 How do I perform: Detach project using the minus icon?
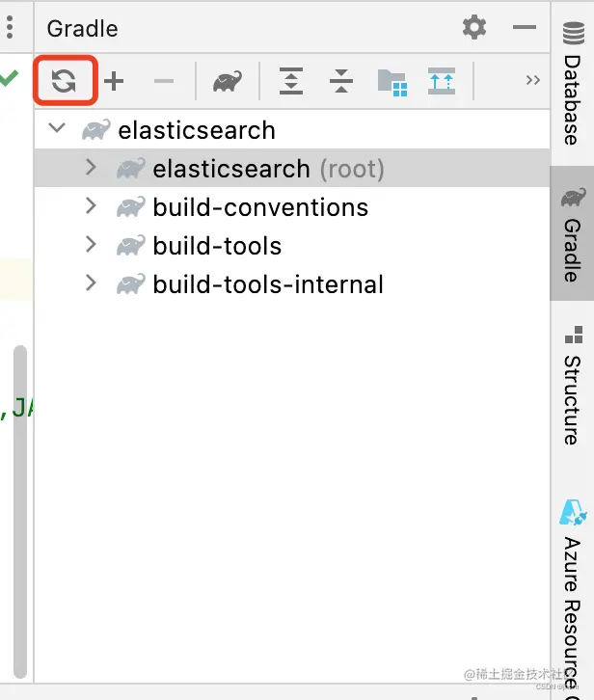tap(164, 81)
